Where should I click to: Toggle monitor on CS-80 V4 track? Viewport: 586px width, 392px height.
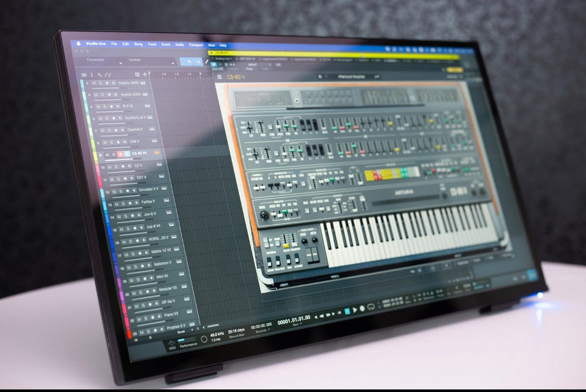pos(127,154)
